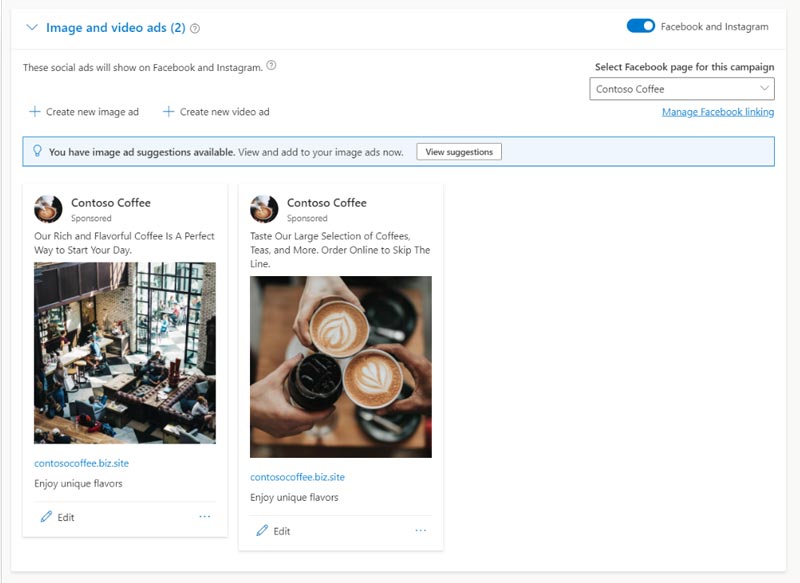The image size is (800, 583).
Task: Open the Facebook page selection dropdown
Action: pos(765,89)
